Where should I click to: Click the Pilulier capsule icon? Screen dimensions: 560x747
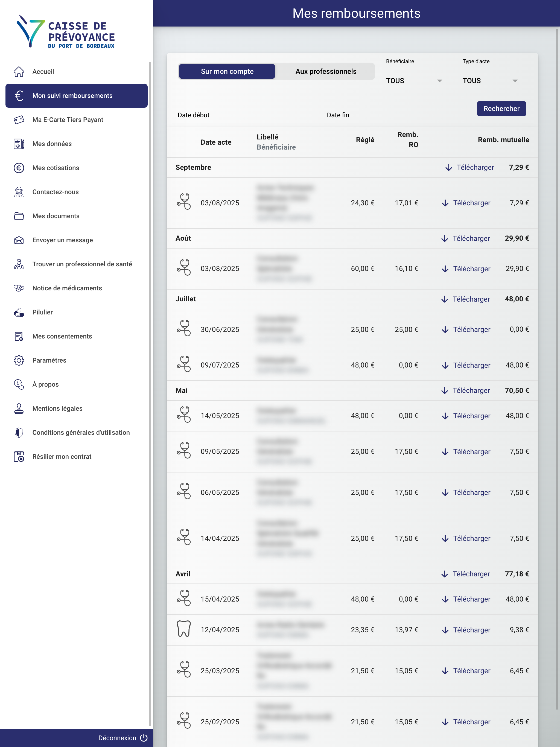(x=19, y=312)
